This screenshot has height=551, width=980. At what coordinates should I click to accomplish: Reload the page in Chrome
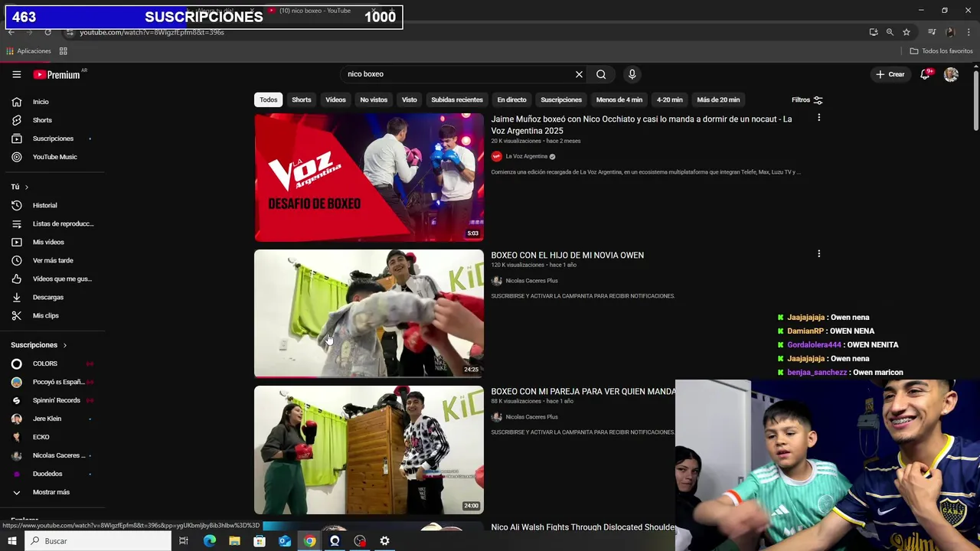click(47, 32)
